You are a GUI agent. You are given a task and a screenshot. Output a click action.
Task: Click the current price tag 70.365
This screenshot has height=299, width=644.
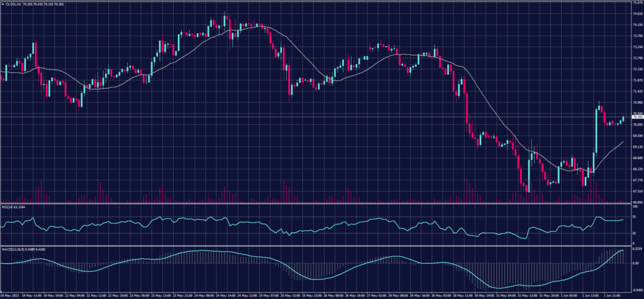point(637,117)
